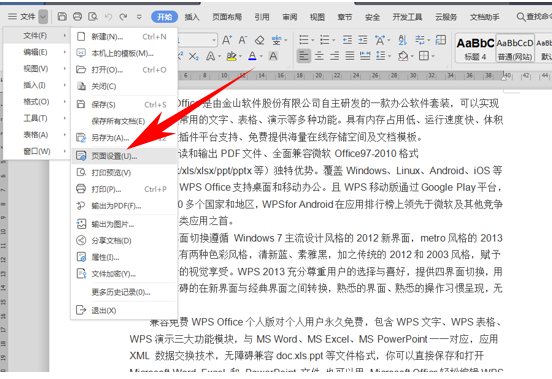Toggle the subscript formatting button
Image resolution: width=552 pixels, height=379 pixels.
(x=193, y=56)
